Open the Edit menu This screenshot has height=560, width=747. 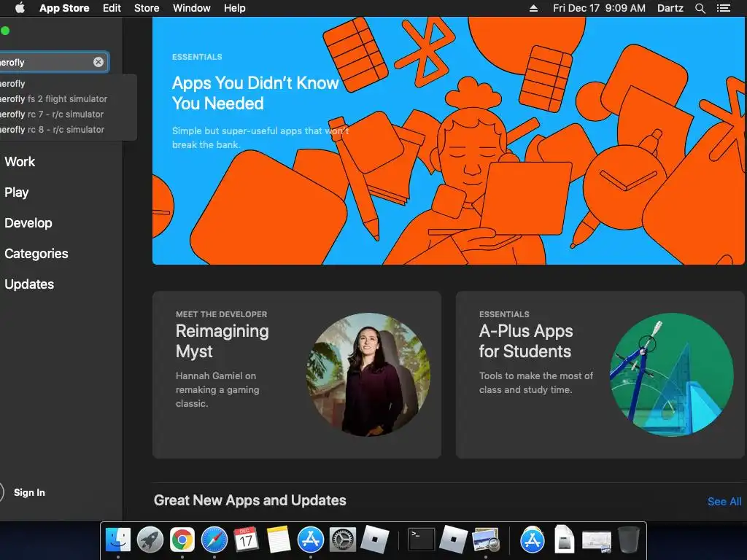[x=112, y=8]
